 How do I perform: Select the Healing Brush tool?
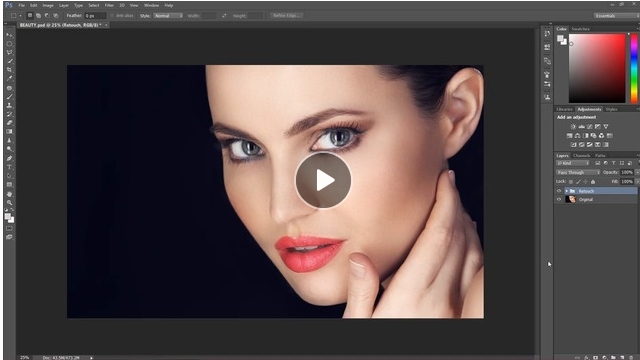click(x=9, y=88)
